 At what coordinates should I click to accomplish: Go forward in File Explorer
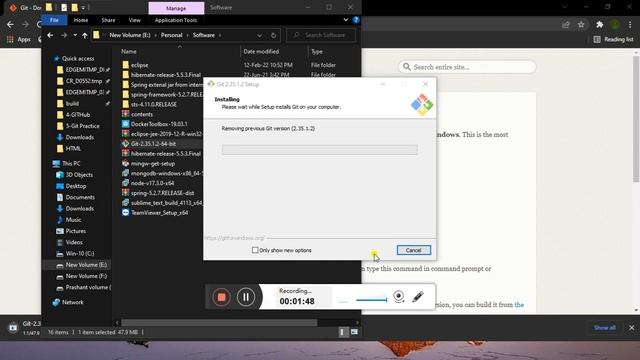[64, 36]
